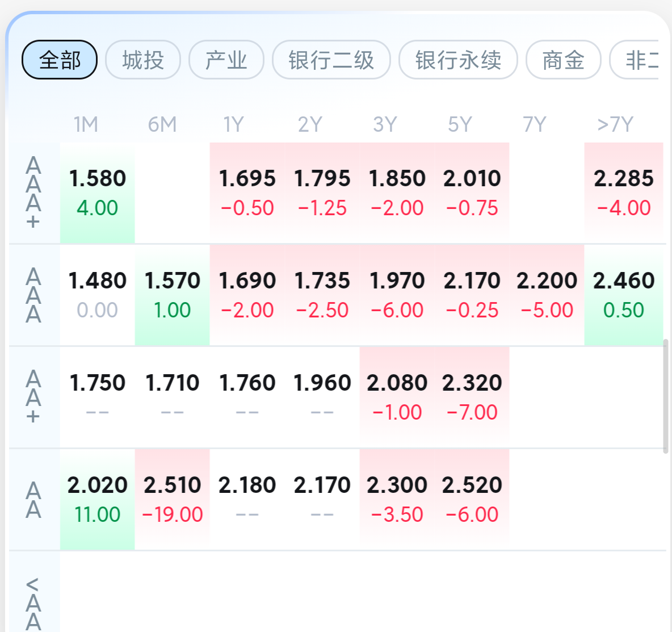Viewport: 672px width, 632px height.
Task: Click the vertical scrollbar on right
Action: [666, 396]
